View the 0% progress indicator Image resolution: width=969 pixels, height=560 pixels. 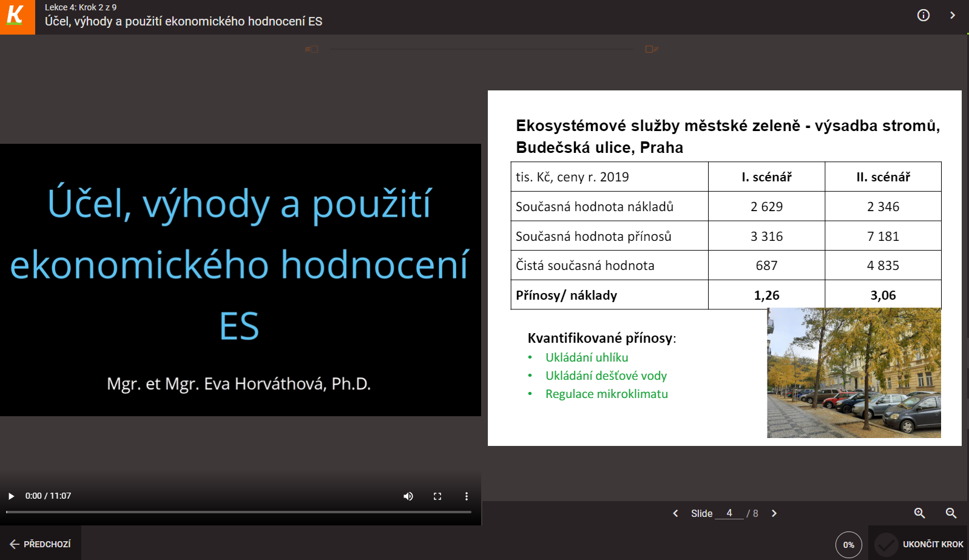pyautogui.click(x=849, y=545)
